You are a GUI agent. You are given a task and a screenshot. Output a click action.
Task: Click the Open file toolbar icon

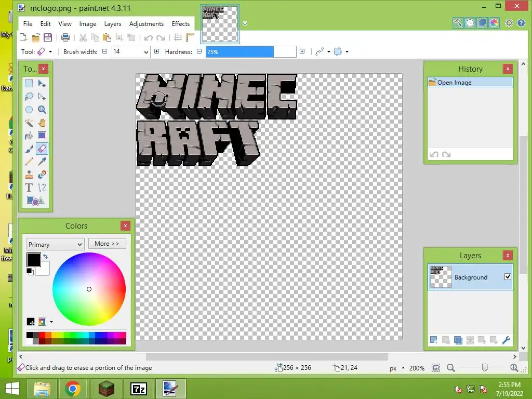tap(36, 37)
